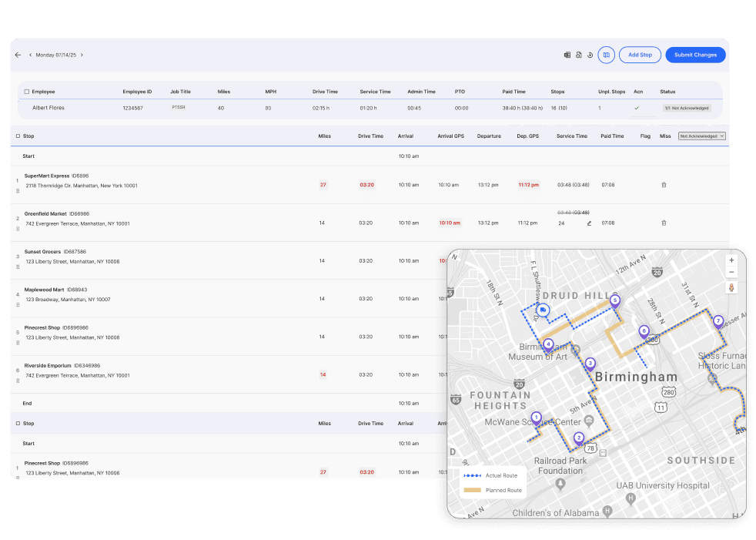This screenshot has height=540, width=756.
Task: Select map stop marker 6
Action: coord(644,331)
